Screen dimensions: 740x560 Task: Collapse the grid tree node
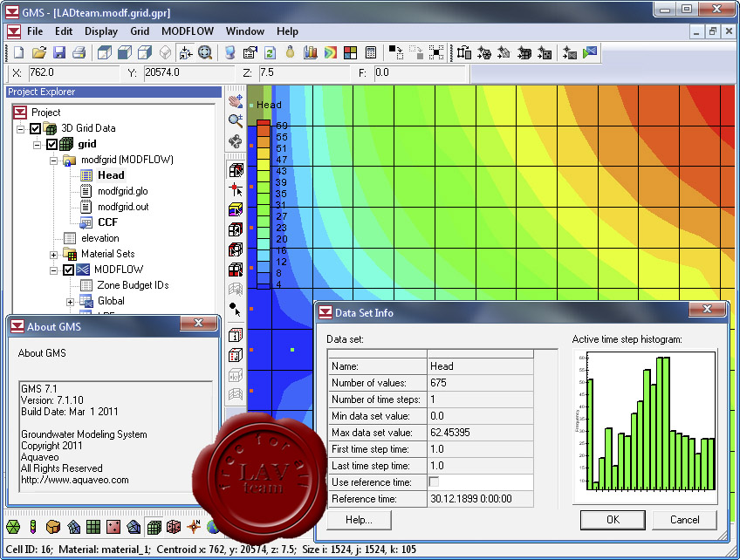(x=37, y=145)
